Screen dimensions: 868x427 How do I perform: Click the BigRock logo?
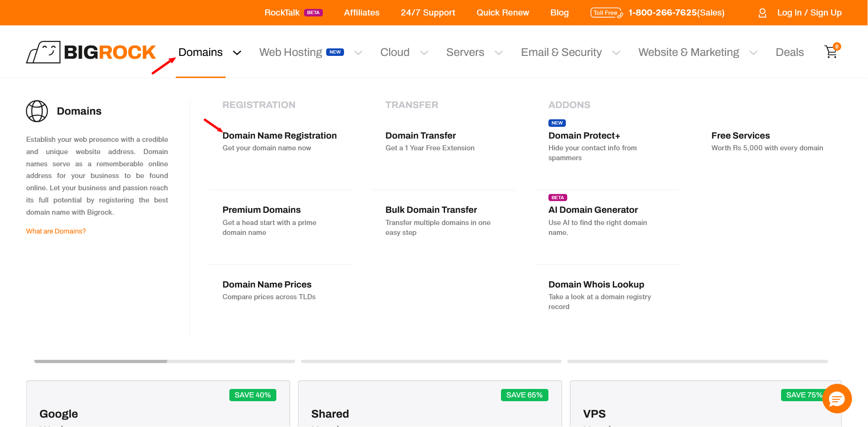[91, 52]
